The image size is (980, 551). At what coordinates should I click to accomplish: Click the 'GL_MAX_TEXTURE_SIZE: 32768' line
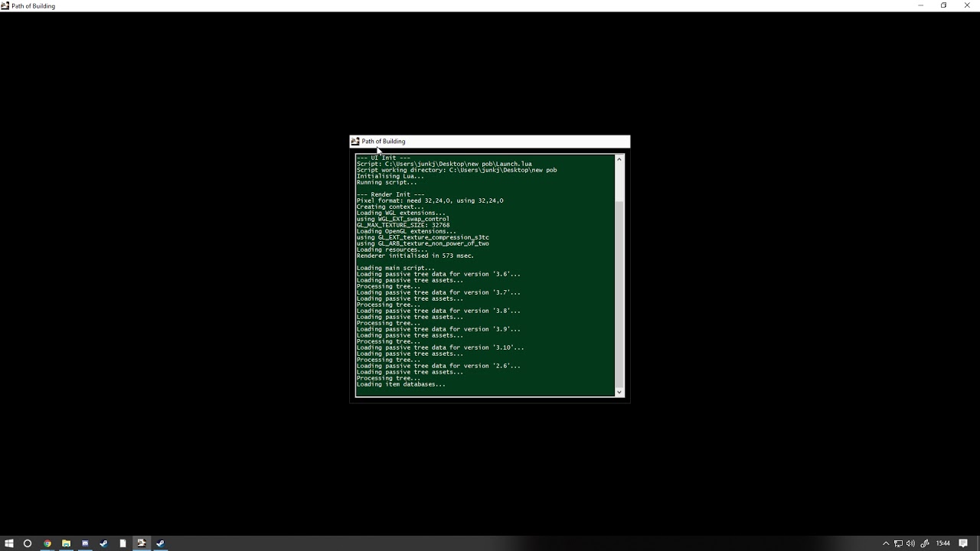(x=403, y=225)
